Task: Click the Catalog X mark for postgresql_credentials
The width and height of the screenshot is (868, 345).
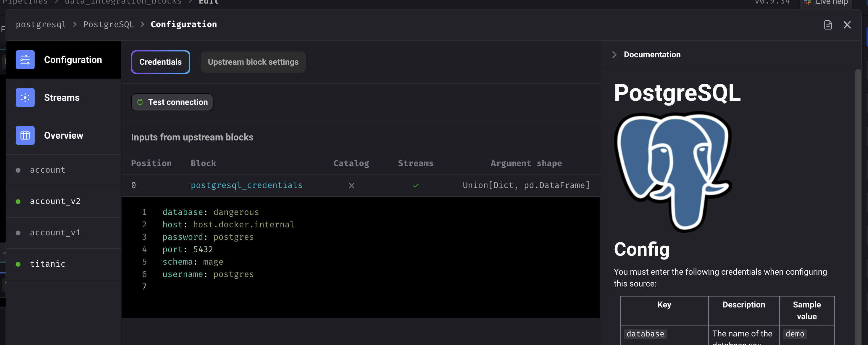Action: pos(351,185)
